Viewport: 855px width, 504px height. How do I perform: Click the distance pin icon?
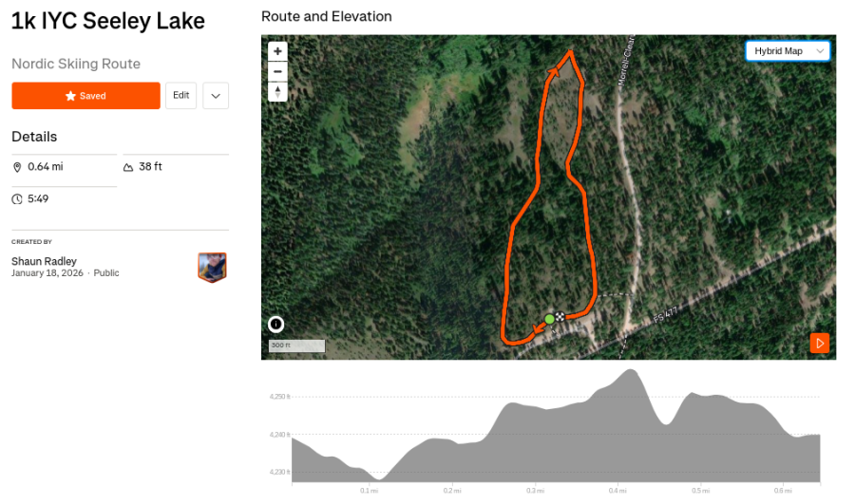(17, 167)
